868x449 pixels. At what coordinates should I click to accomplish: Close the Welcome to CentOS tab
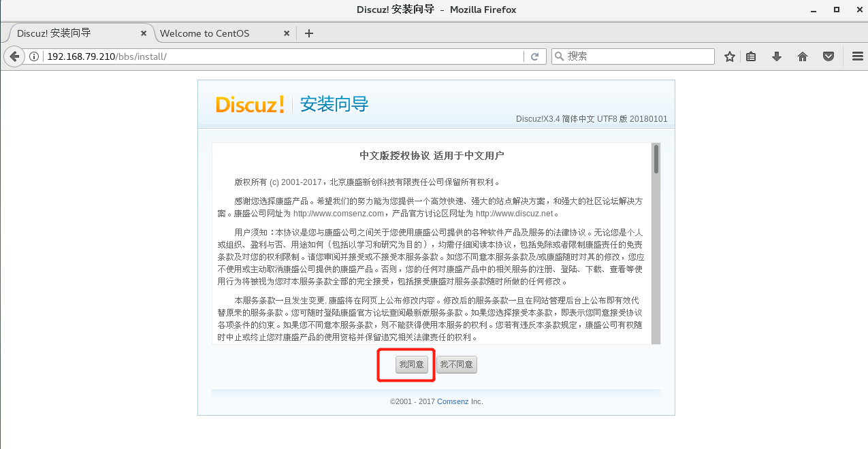[x=287, y=33]
